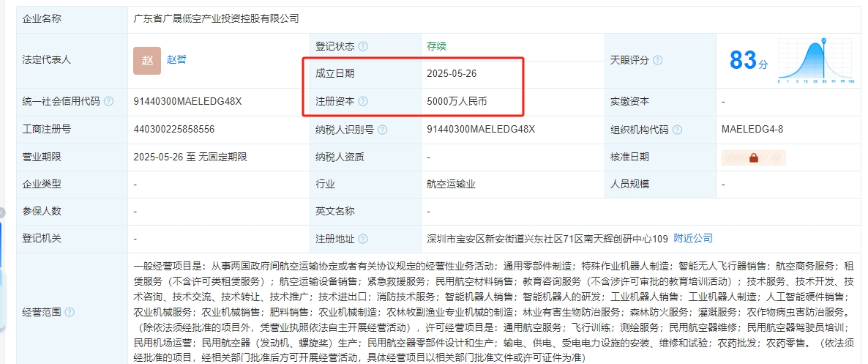Screen dimensions: 868x364
Task: Click the score distribution curve chart
Action: 816,60
